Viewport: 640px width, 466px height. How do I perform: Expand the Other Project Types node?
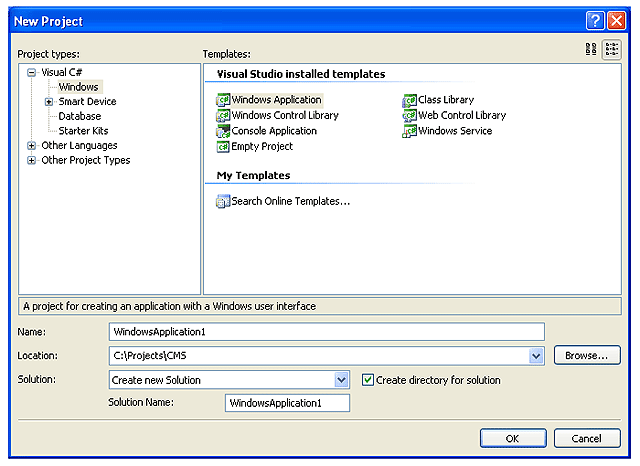(x=31, y=160)
